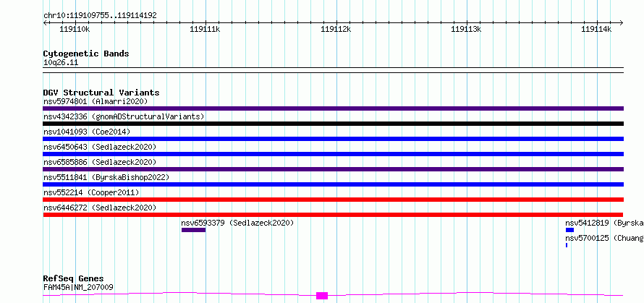Select the tiny blue nsv5700125 marker
Screen dimensions: 644x303
(567, 245)
